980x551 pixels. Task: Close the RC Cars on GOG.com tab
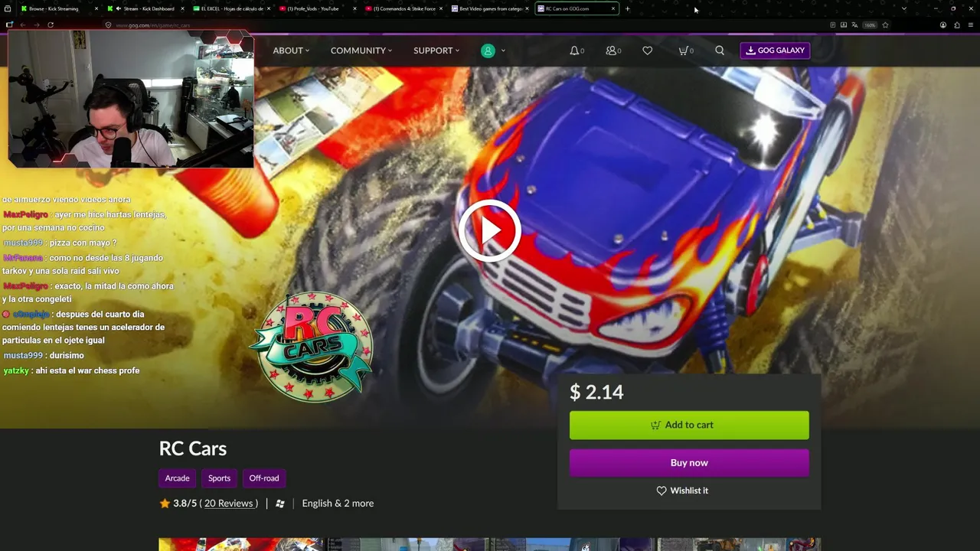tap(612, 8)
